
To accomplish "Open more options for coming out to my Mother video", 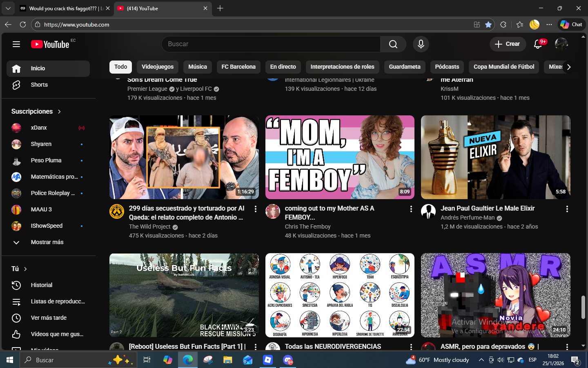I will [411, 209].
